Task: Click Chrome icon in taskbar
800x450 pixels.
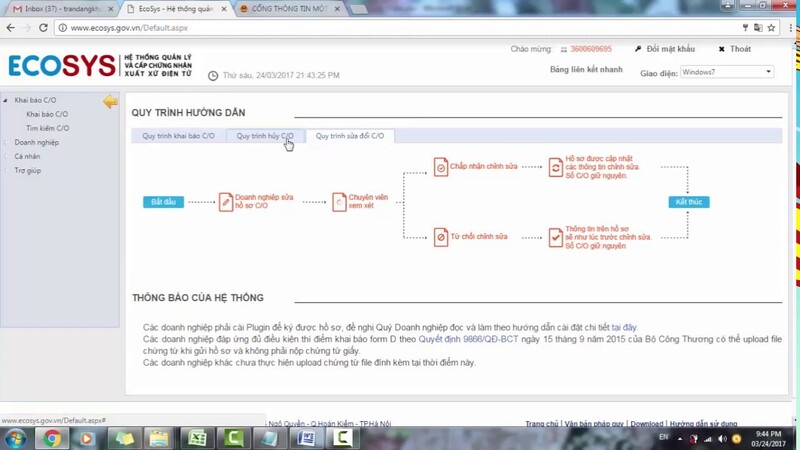Action: click(51, 438)
